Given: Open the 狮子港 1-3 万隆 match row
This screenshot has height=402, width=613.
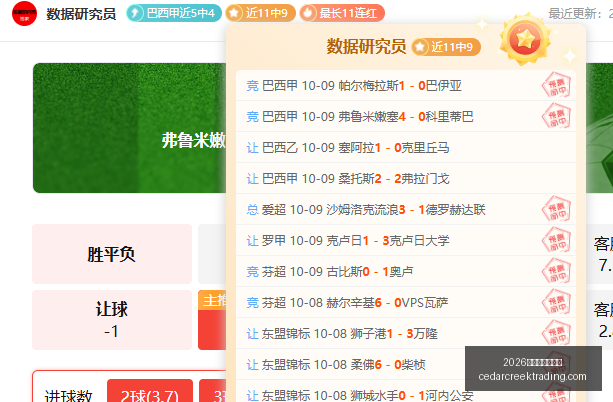Looking at the screenshot, I should (x=406, y=334).
